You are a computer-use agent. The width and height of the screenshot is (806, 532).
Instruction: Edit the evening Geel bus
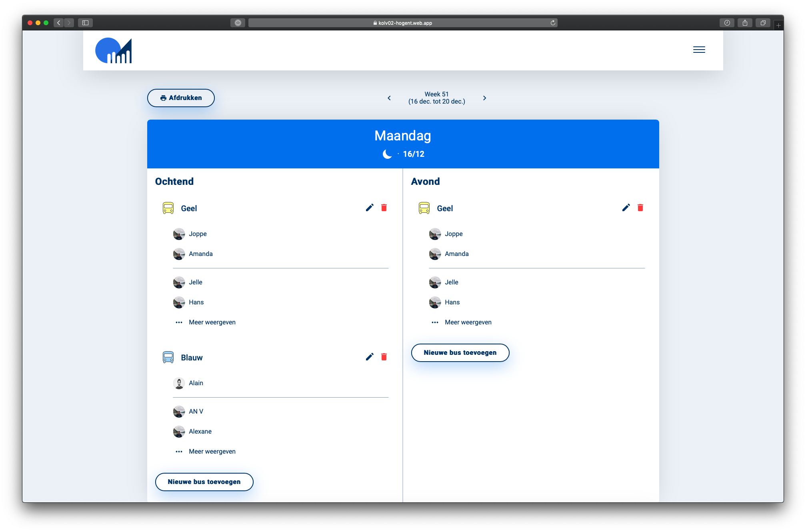(x=626, y=208)
